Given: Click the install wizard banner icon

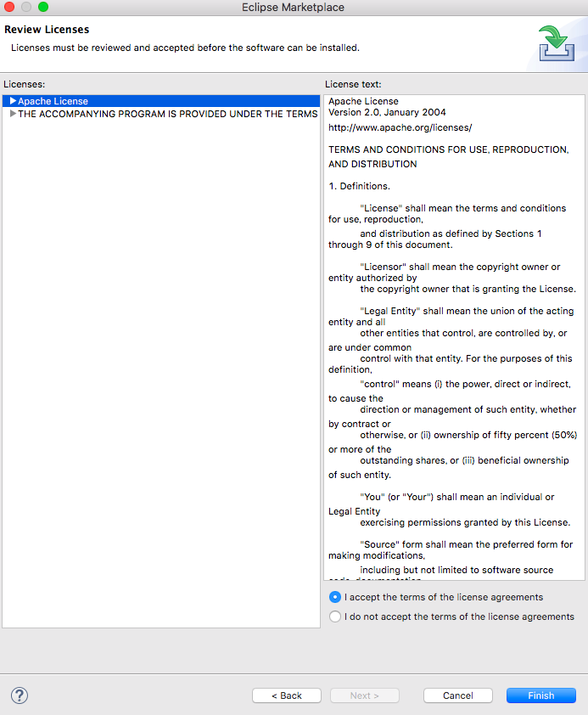Looking at the screenshot, I should point(557,44).
